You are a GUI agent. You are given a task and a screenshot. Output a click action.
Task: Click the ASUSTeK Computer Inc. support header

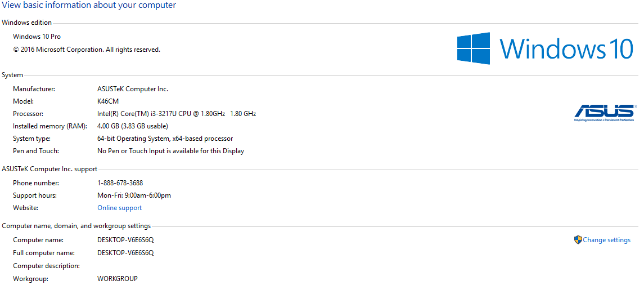[49, 169]
